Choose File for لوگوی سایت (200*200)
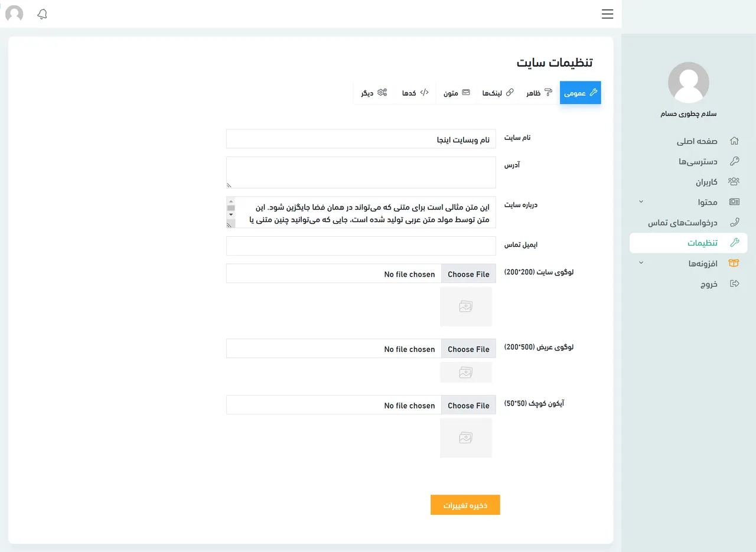The image size is (756, 552). (x=468, y=274)
